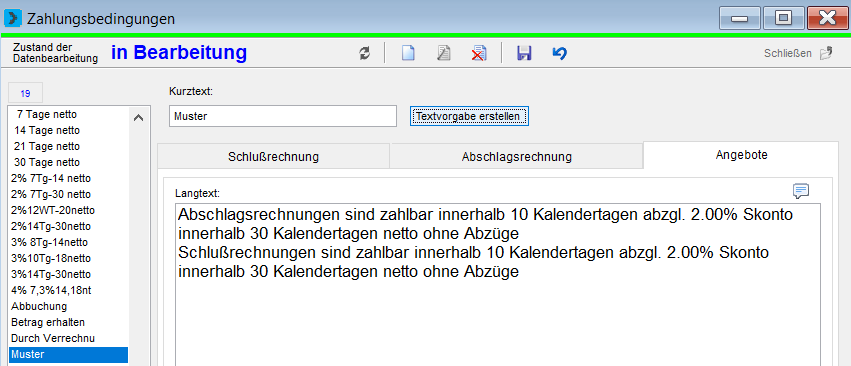
Task: Select 'Durch Verrechnu' in the list
Action: pos(69,338)
